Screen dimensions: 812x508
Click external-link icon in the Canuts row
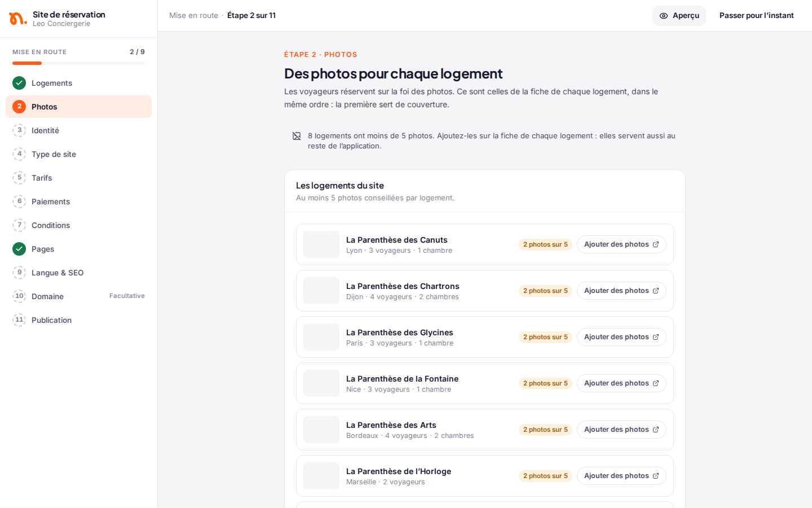[656, 244]
